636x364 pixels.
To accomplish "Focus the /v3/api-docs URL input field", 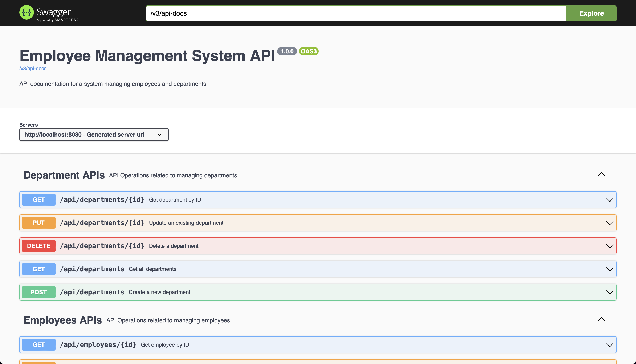I will [x=356, y=13].
